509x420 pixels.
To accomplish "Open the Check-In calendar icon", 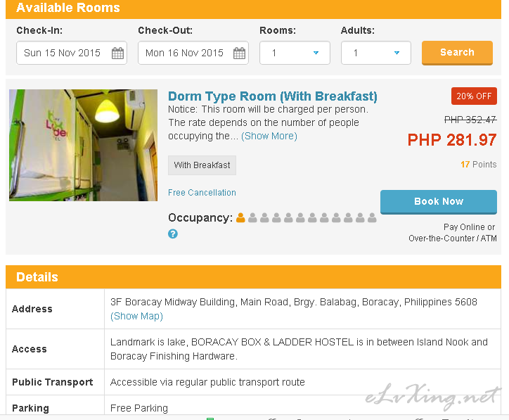I will point(117,53).
